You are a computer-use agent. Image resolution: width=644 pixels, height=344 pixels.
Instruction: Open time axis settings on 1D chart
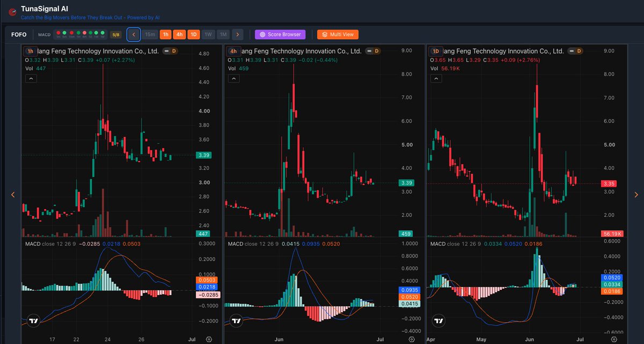[614, 339]
